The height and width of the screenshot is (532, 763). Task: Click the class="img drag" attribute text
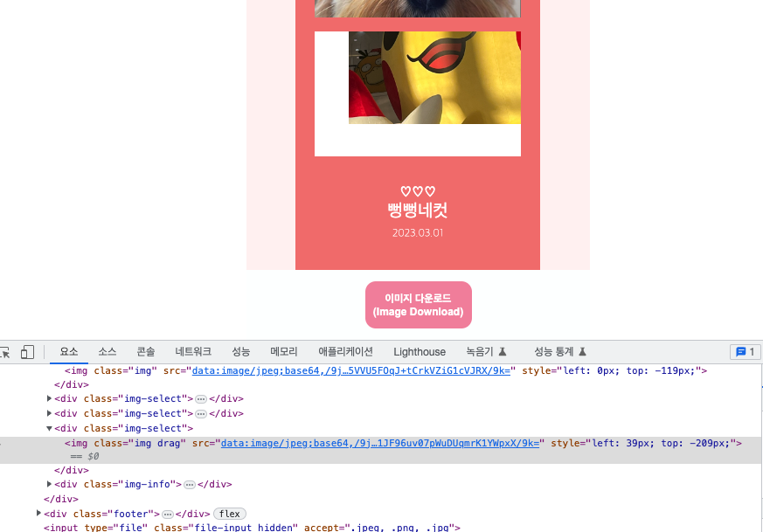140,444
